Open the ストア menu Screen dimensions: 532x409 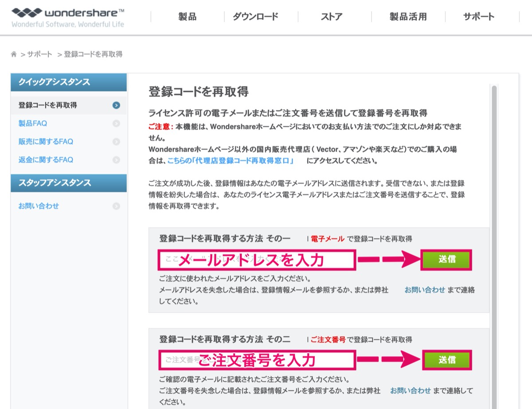tap(332, 17)
